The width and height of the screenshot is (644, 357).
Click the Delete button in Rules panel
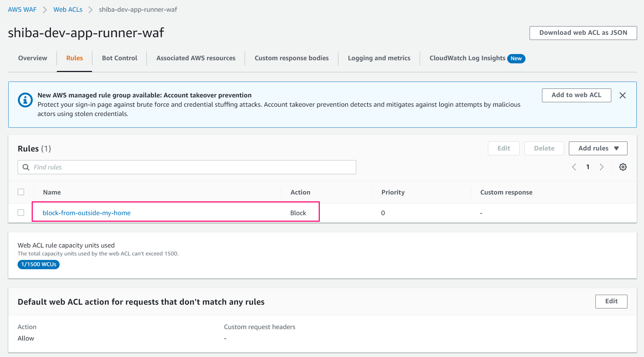pos(544,148)
